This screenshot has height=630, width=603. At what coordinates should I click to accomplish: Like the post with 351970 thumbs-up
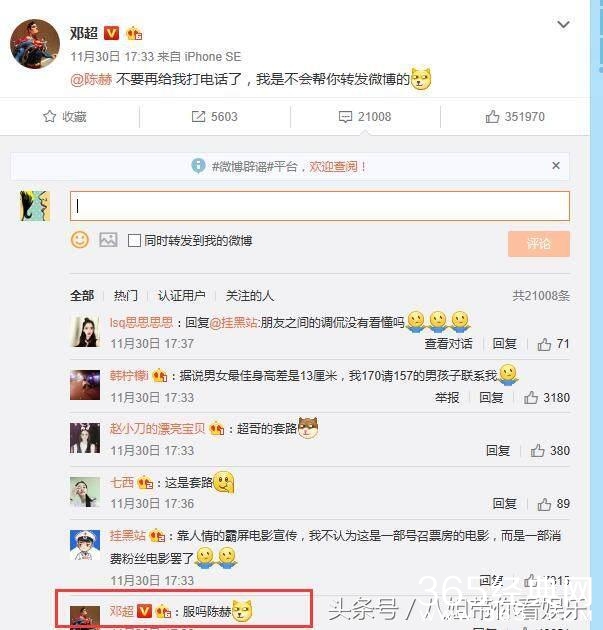[x=492, y=117]
